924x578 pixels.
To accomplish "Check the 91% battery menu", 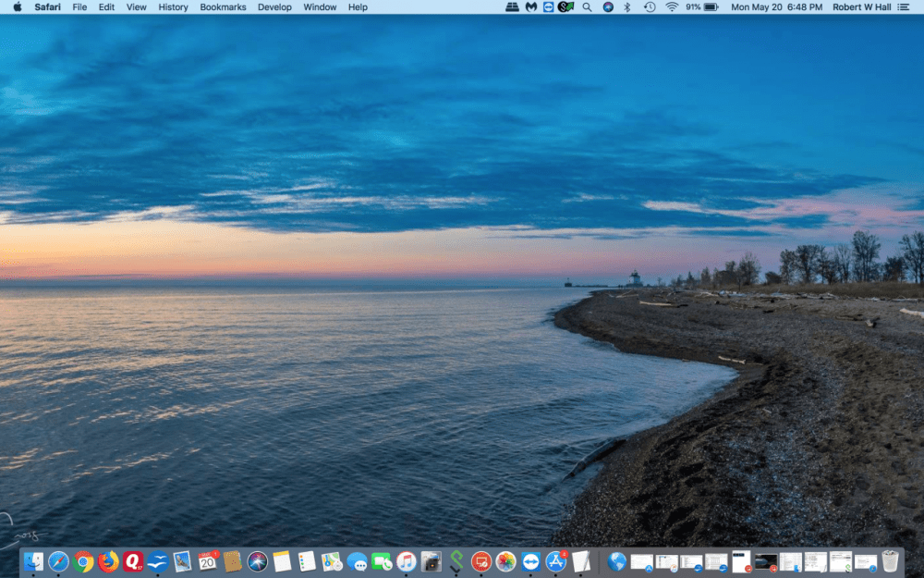I will point(700,7).
